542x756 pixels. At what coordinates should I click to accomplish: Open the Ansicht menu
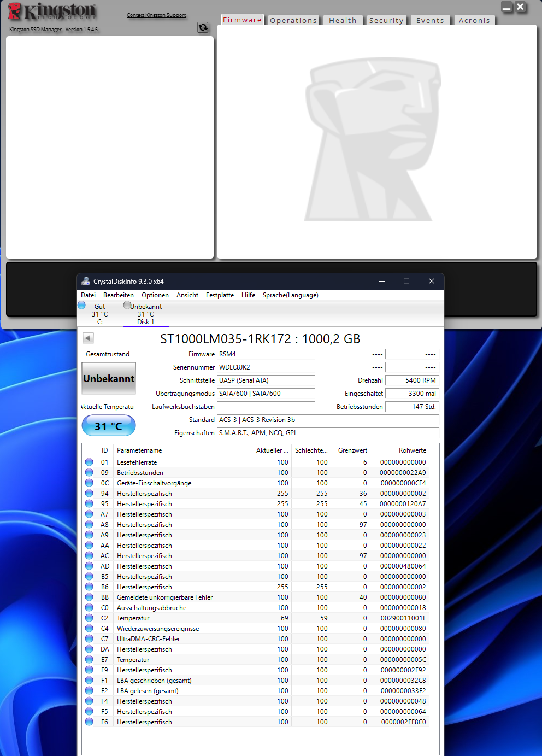tap(187, 295)
